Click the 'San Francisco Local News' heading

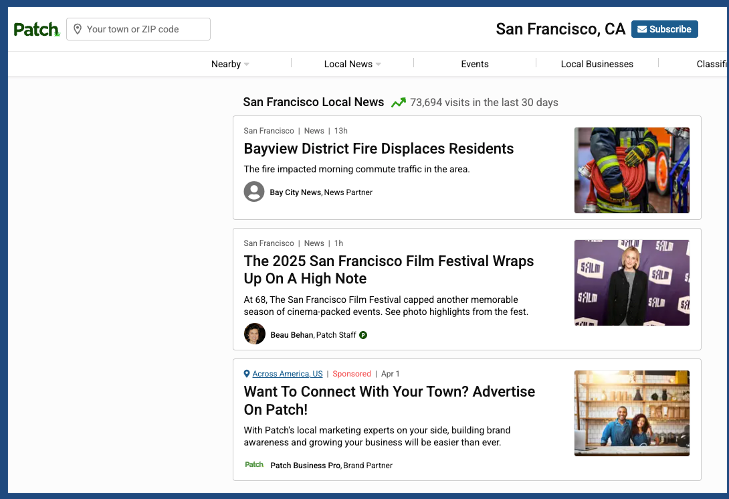[313, 102]
